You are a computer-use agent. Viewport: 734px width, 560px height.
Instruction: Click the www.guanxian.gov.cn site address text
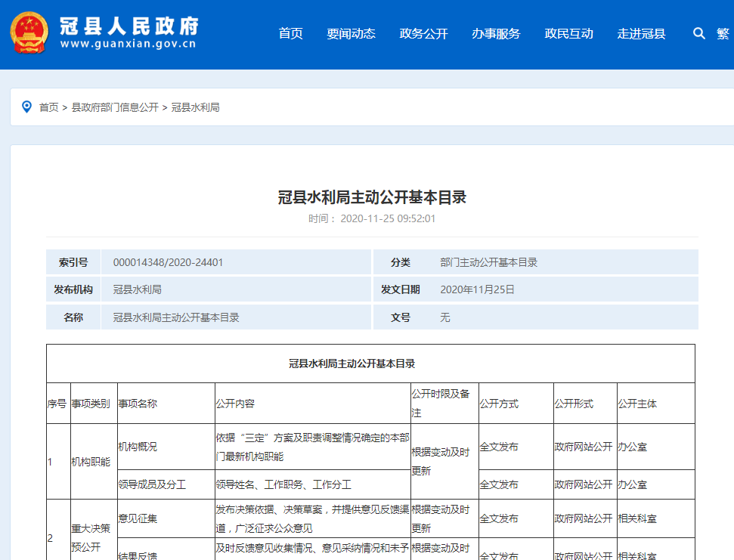click(x=129, y=44)
